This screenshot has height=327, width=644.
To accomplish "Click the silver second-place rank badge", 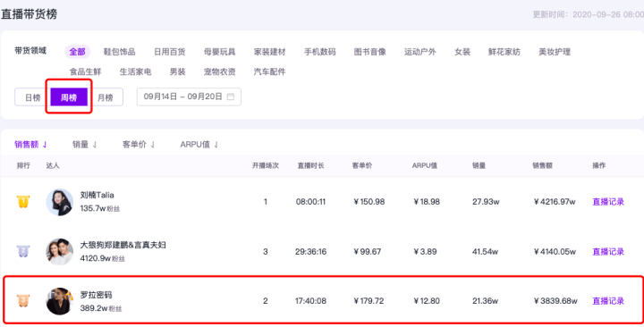I will point(23,251).
